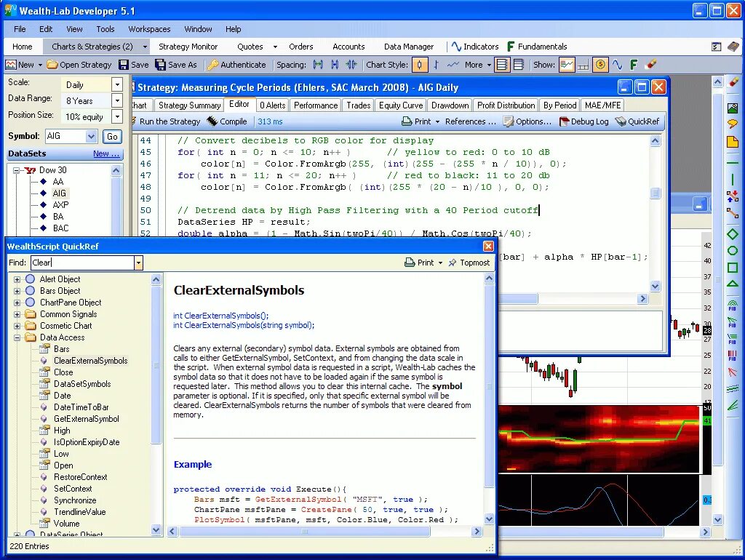The height and width of the screenshot is (560, 745).
Task: Click the widest bar spacing icon
Action: tap(318, 65)
